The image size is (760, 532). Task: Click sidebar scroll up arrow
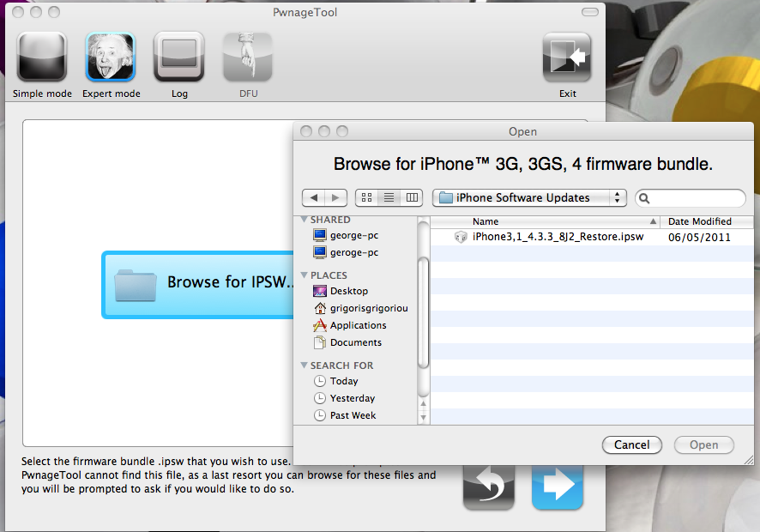(423, 403)
